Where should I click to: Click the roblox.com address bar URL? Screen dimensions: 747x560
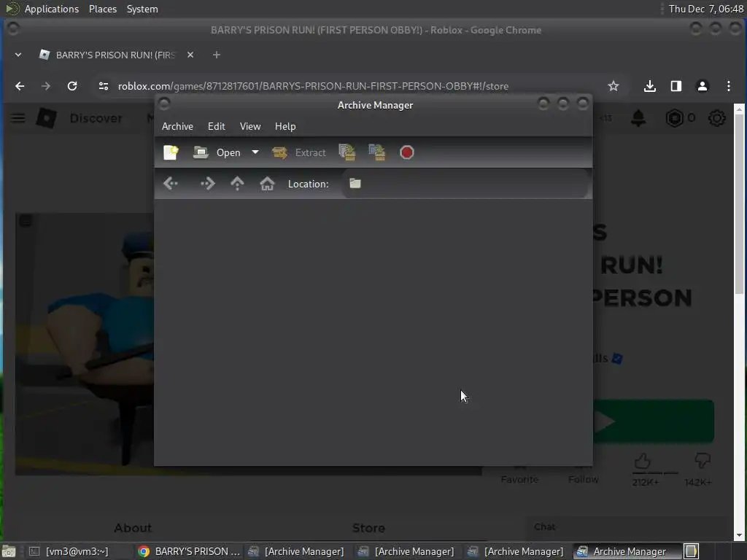(313, 86)
